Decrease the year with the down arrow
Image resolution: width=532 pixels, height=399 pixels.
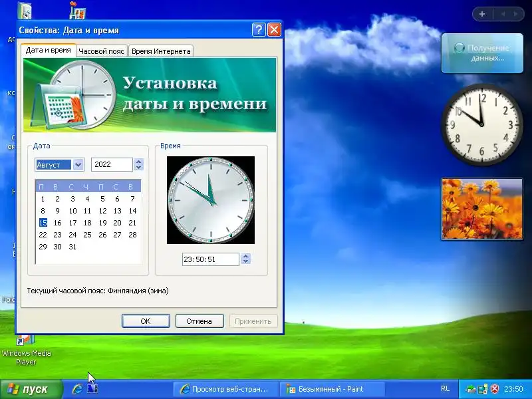point(138,168)
